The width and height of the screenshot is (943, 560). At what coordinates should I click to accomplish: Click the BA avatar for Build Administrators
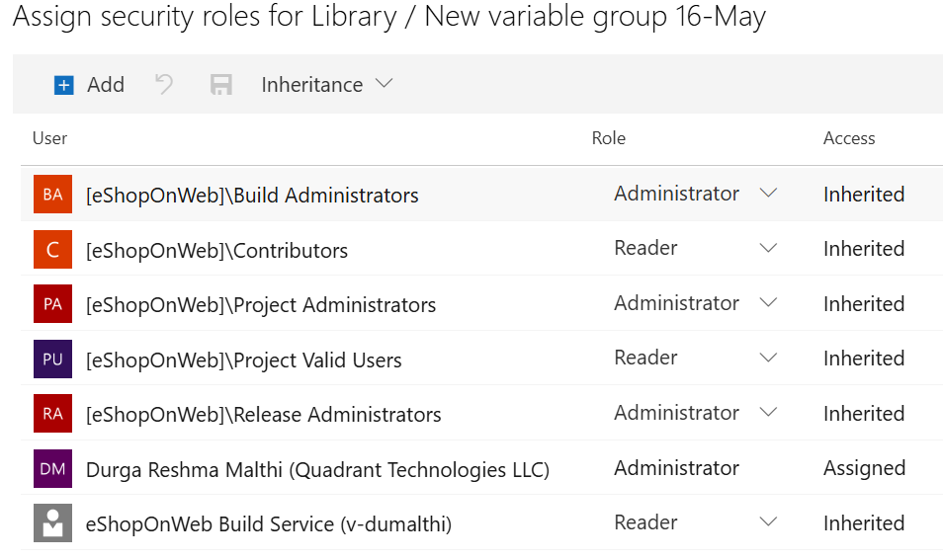52,195
